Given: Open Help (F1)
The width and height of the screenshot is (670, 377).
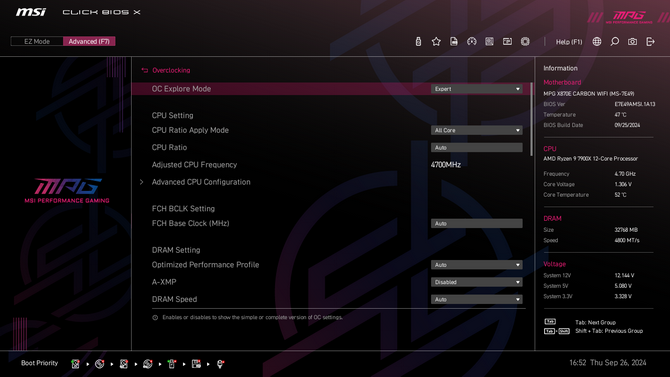Looking at the screenshot, I should point(569,42).
